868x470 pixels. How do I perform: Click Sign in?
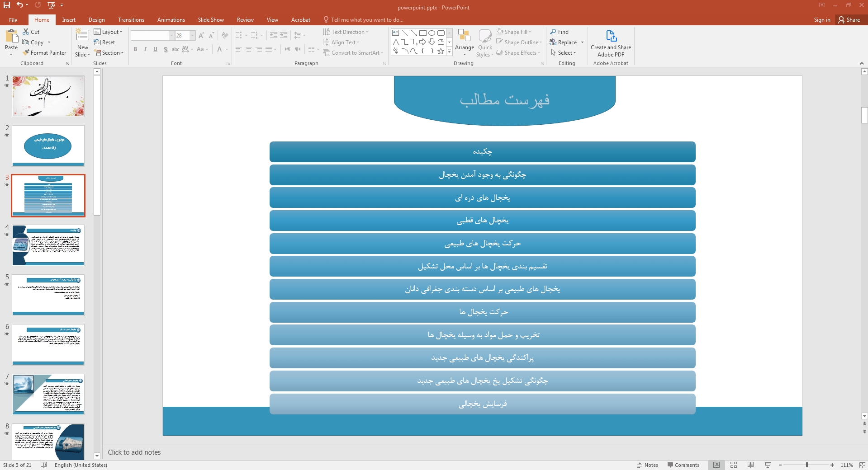(822, 20)
